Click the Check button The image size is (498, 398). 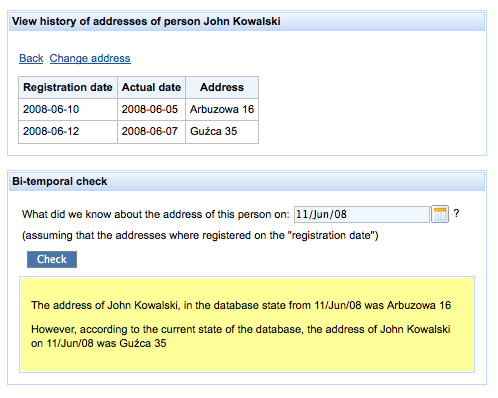tap(52, 259)
